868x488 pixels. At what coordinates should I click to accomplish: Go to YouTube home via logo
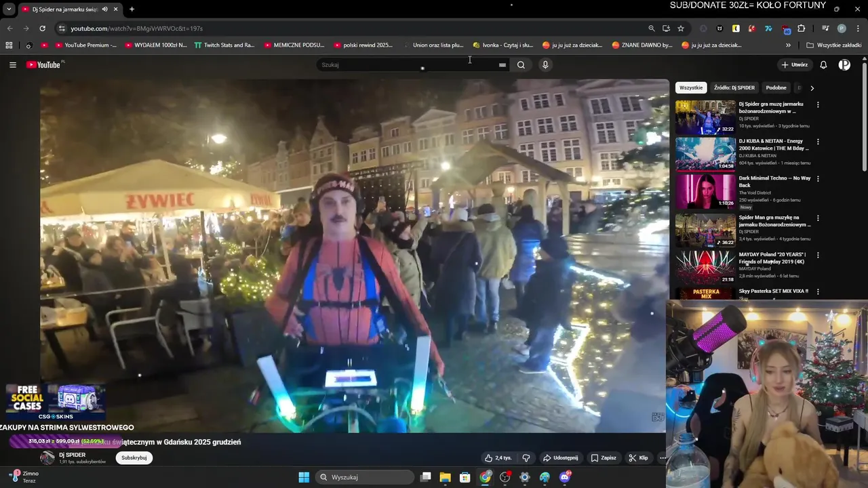click(x=45, y=65)
